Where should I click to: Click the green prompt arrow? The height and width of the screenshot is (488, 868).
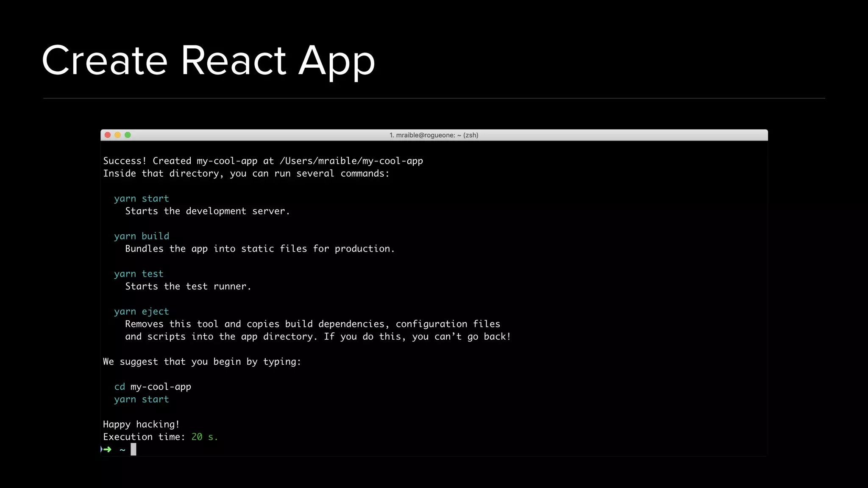tap(107, 449)
